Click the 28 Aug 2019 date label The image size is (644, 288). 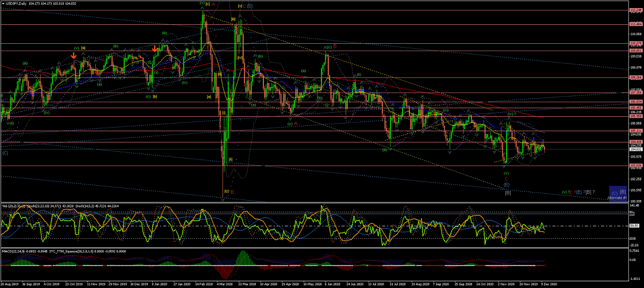tap(9, 284)
